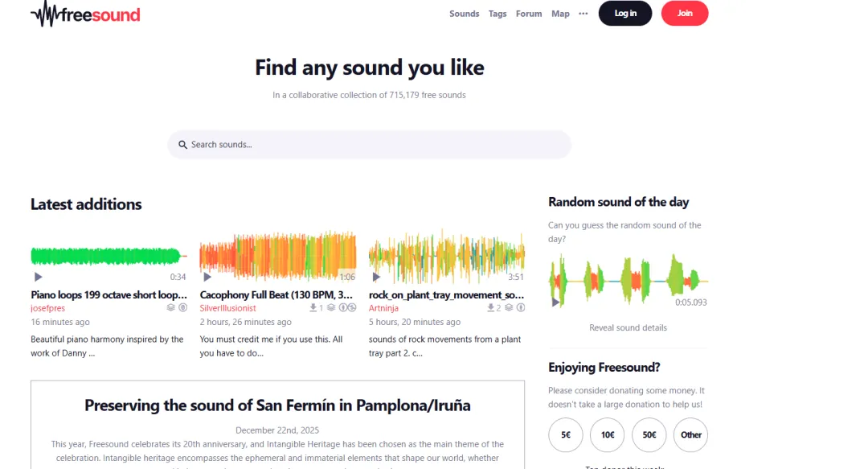This screenshot has height=469, width=868.
Task: Play the random sound of the day
Action: [555, 302]
